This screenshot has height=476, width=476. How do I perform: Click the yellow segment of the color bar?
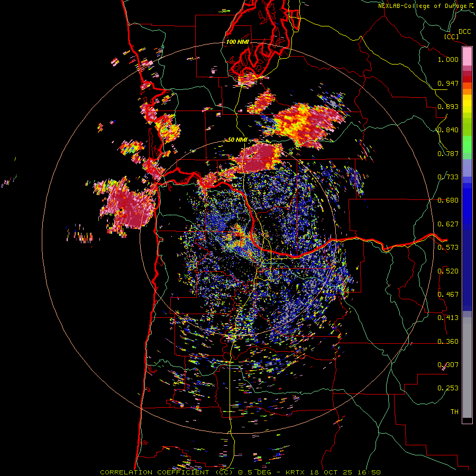[467, 104]
